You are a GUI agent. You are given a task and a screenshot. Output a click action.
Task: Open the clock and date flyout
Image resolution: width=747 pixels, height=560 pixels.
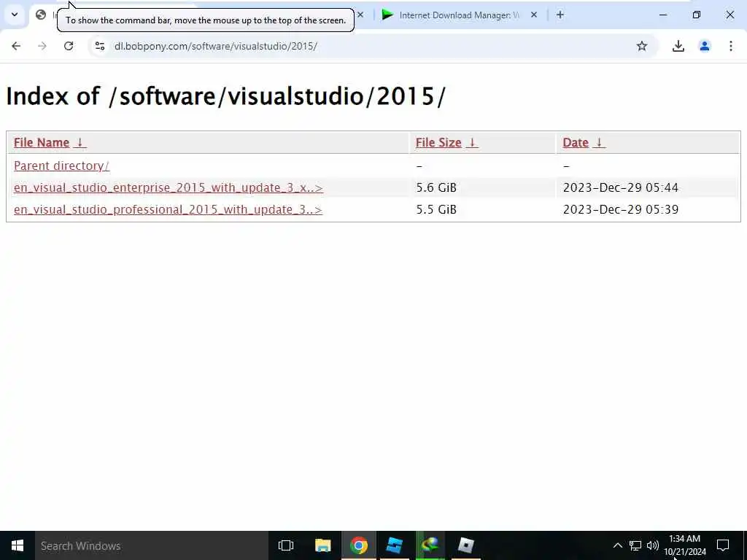(x=685, y=545)
